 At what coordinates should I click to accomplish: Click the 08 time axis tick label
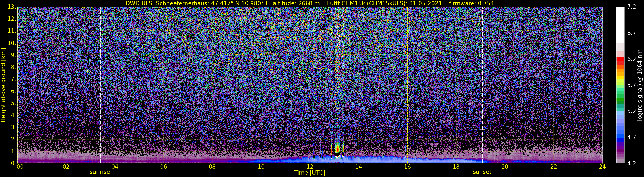click(x=212, y=167)
